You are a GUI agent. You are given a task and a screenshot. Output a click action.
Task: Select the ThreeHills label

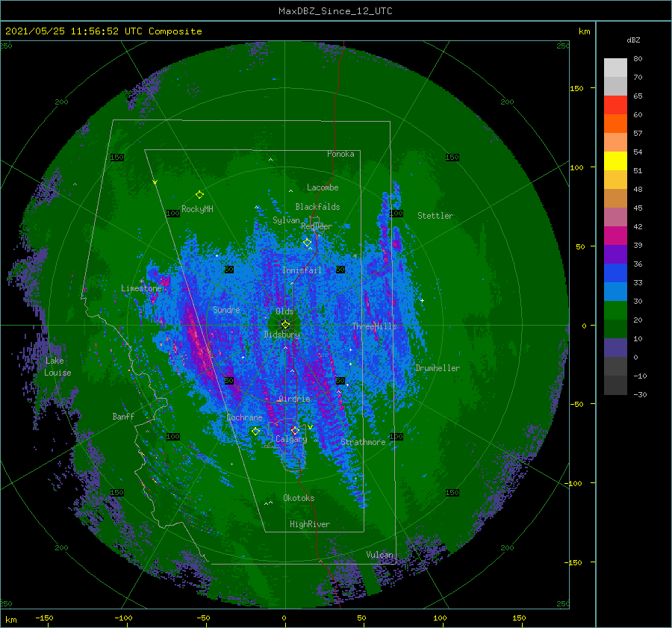click(375, 326)
